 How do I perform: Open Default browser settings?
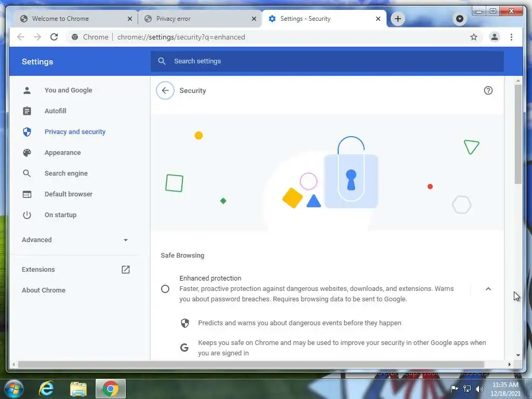click(x=69, y=194)
